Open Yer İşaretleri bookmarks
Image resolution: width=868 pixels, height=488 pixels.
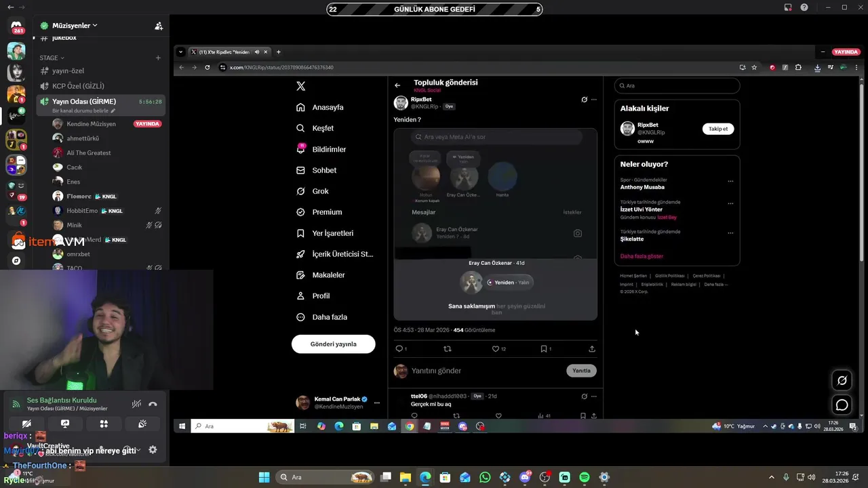click(325, 233)
